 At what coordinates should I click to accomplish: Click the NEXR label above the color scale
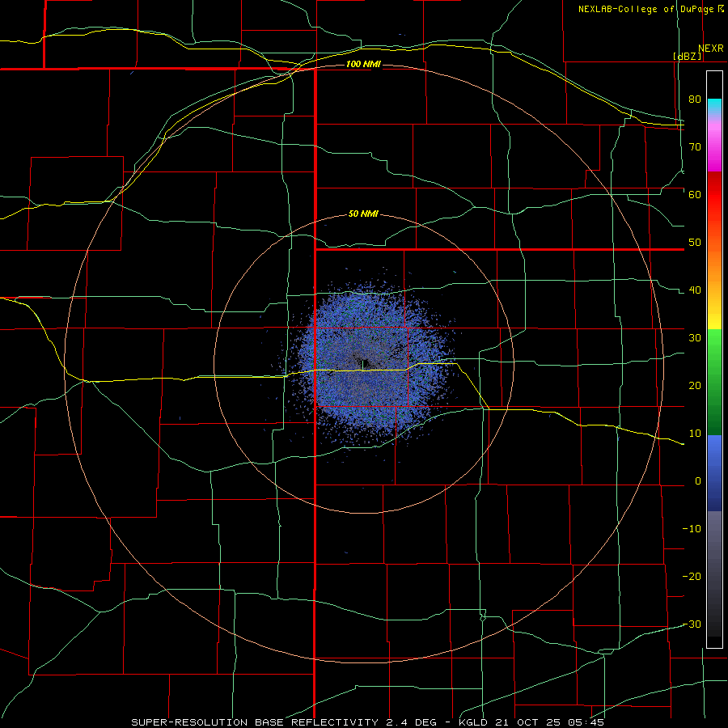click(x=711, y=49)
